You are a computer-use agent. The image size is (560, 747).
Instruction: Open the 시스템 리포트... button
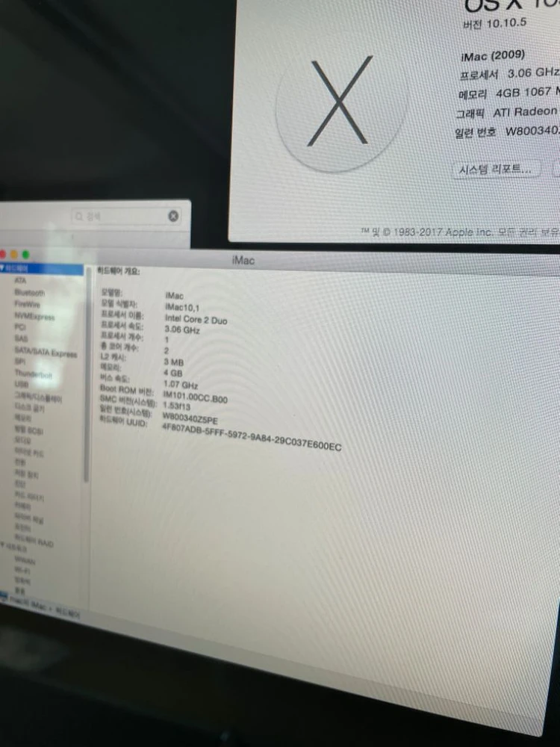pos(496,170)
